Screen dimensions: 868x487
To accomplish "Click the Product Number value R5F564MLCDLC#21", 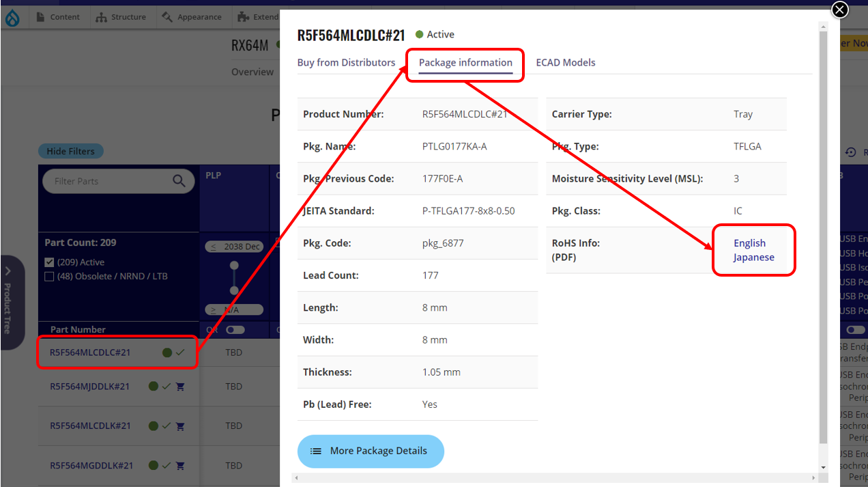I will [x=465, y=114].
